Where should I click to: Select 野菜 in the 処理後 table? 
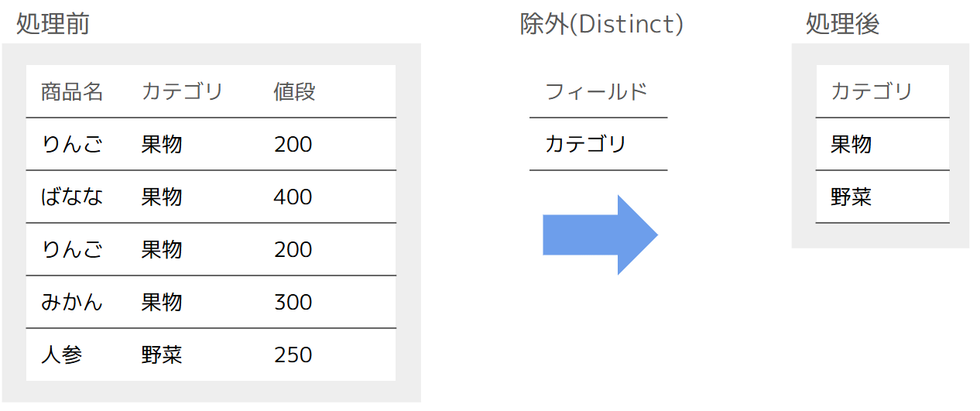(852, 197)
